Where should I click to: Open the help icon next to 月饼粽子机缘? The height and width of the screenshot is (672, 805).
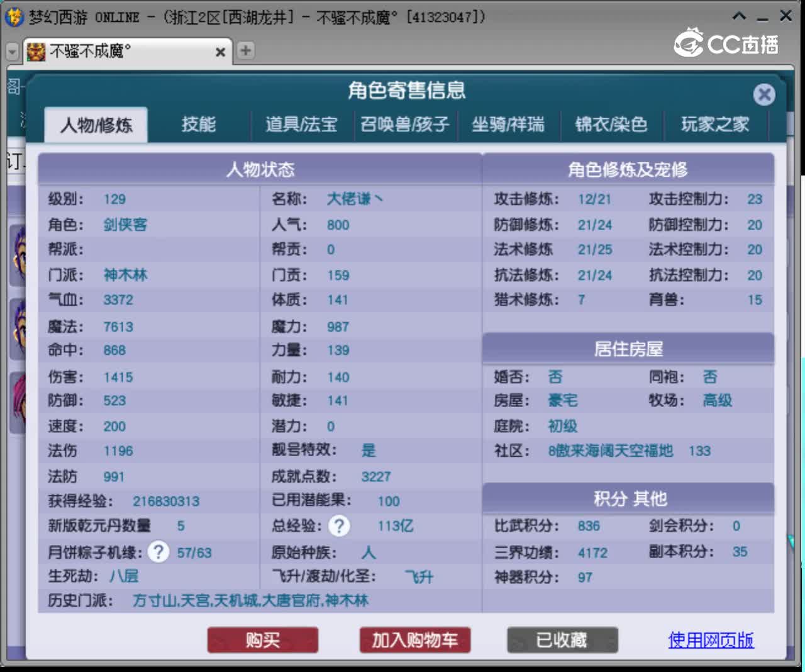tap(158, 552)
